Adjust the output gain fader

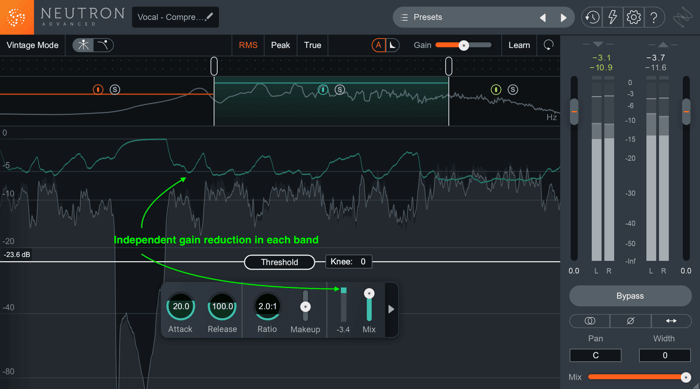[686, 112]
